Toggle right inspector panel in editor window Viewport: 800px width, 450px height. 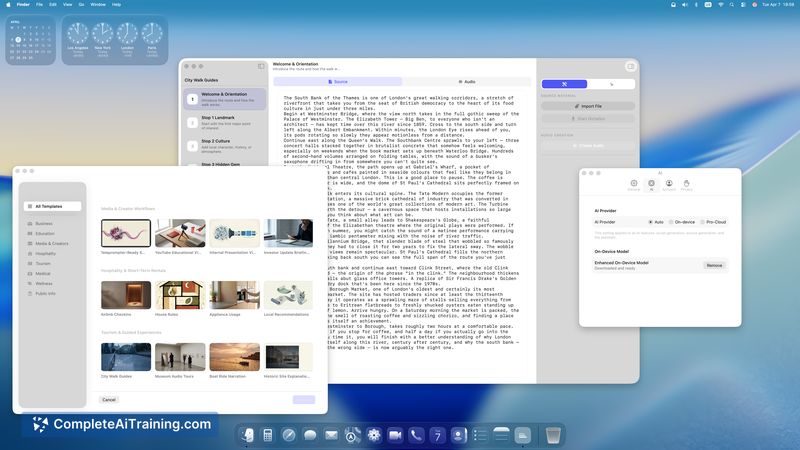[631, 66]
